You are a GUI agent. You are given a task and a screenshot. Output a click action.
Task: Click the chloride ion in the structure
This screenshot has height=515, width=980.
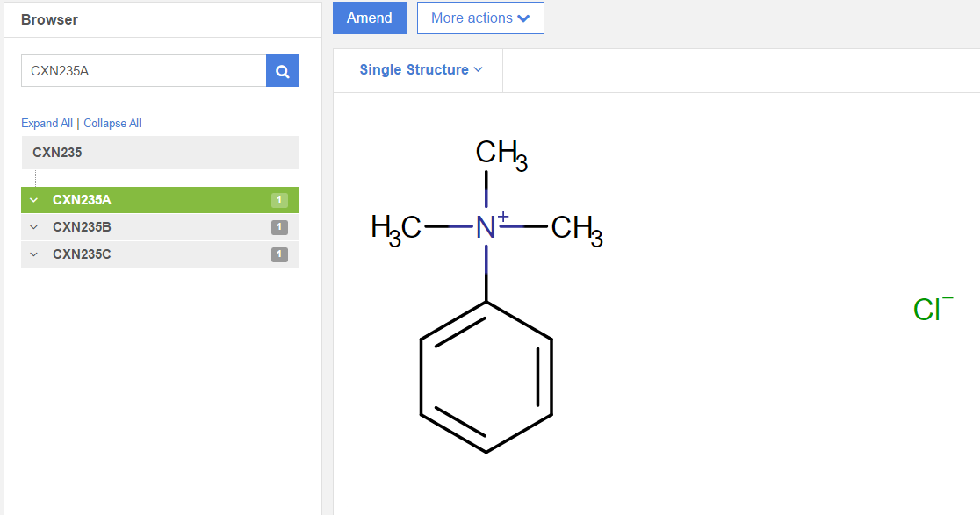click(x=931, y=310)
